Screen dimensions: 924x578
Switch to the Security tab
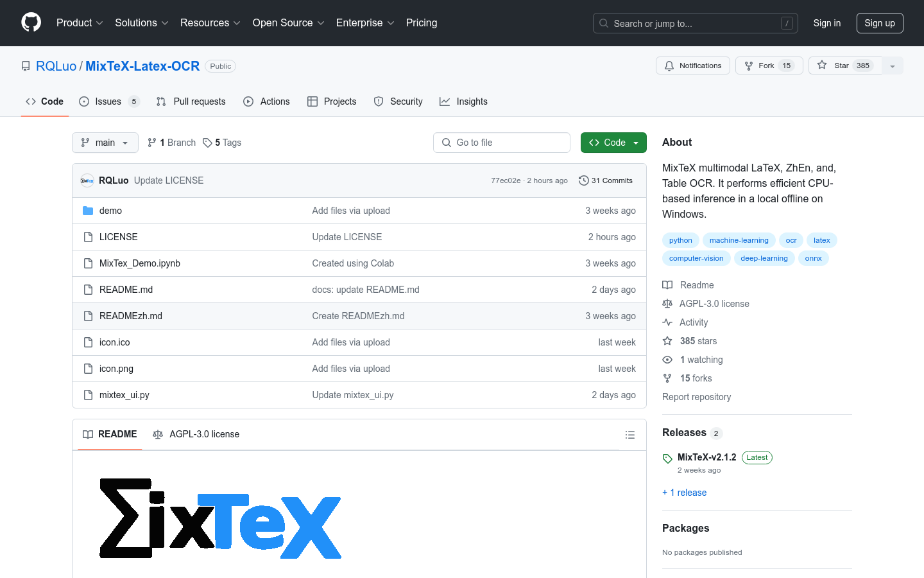(x=398, y=101)
